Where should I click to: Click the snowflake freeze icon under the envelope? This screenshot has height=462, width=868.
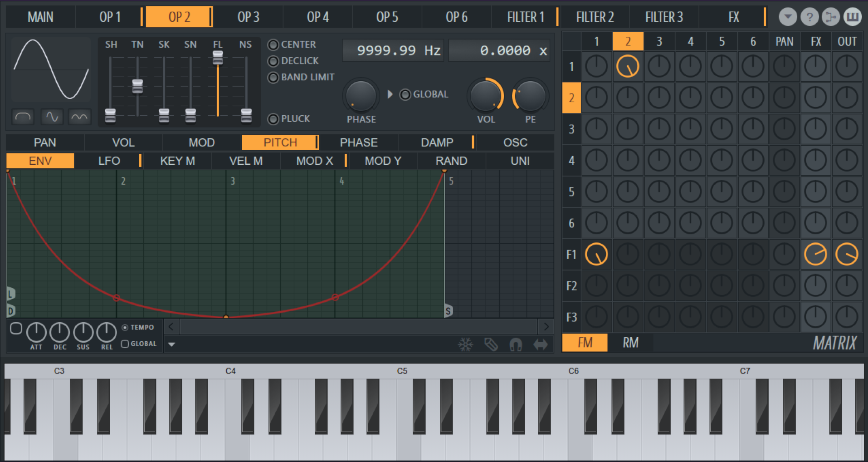[x=466, y=344]
